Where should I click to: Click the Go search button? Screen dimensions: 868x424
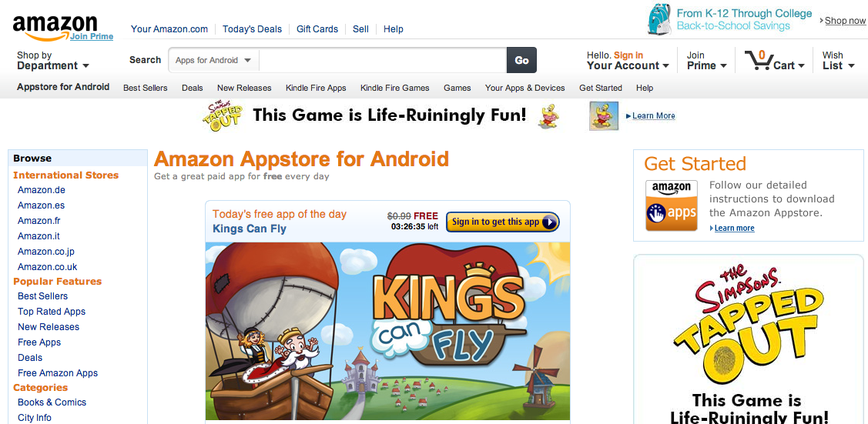(x=521, y=60)
